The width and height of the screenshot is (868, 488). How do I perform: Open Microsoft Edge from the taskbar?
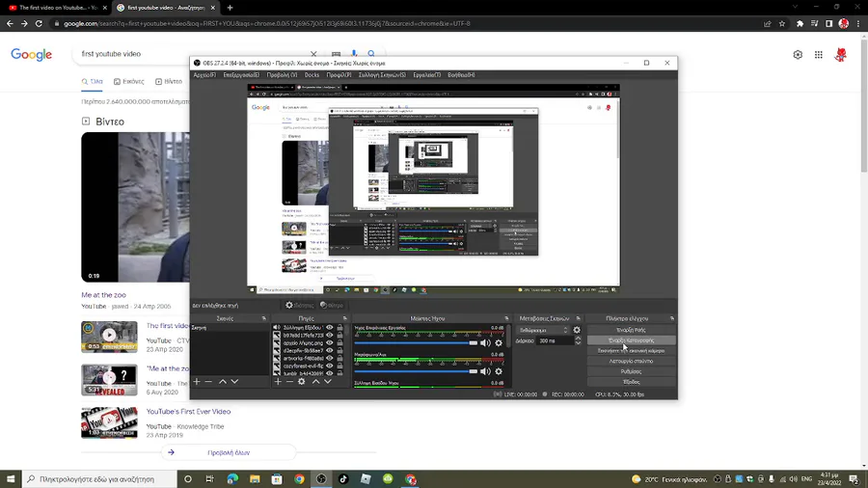click(x=232, y=479)
